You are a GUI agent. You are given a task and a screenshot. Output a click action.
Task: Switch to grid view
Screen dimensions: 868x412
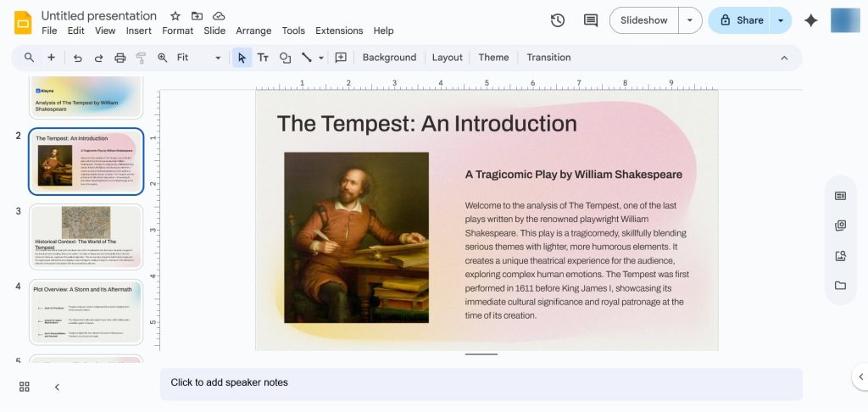point(25,387)
